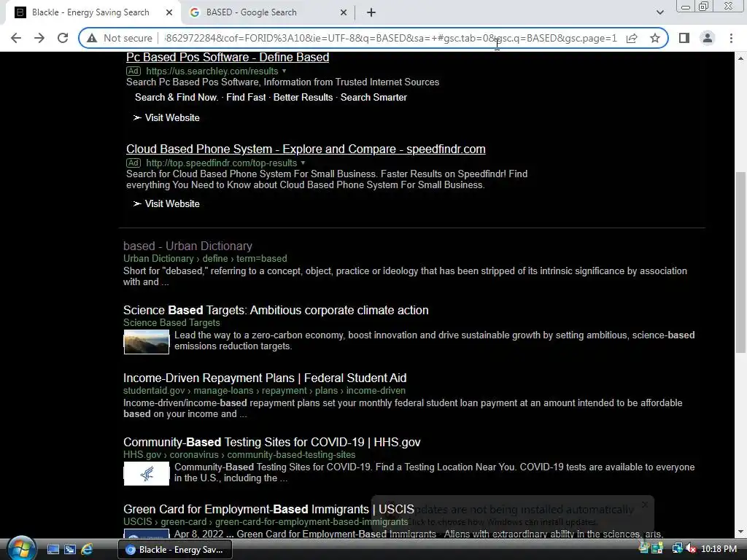Click the Better Results sitelink
The height and width of the screenshot is (560, 747).
point(303,97)
